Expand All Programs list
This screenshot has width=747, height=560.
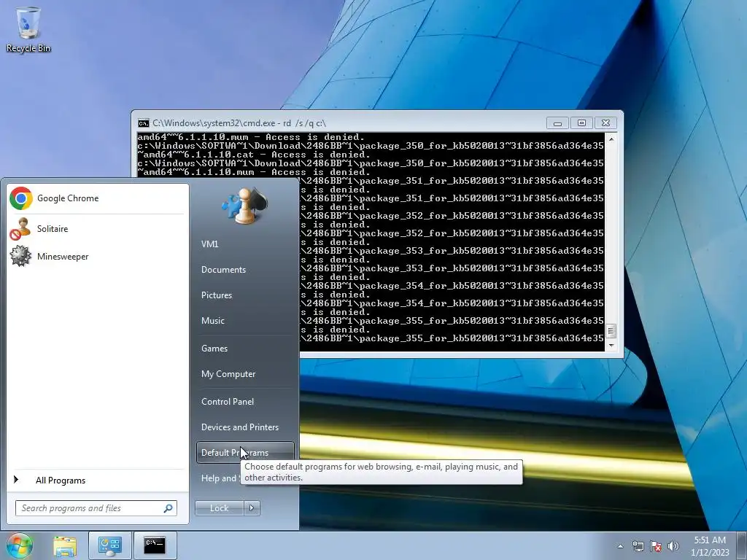click(x=98, y=480)
